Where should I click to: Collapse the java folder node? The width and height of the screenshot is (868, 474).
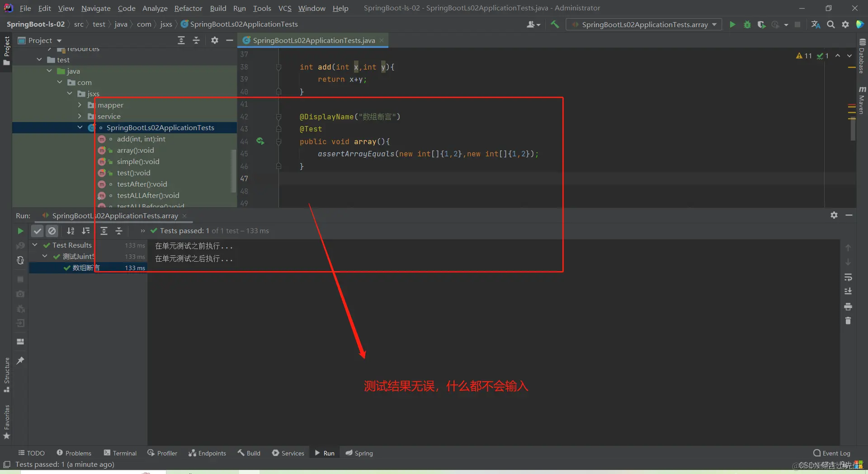point(49,71)
